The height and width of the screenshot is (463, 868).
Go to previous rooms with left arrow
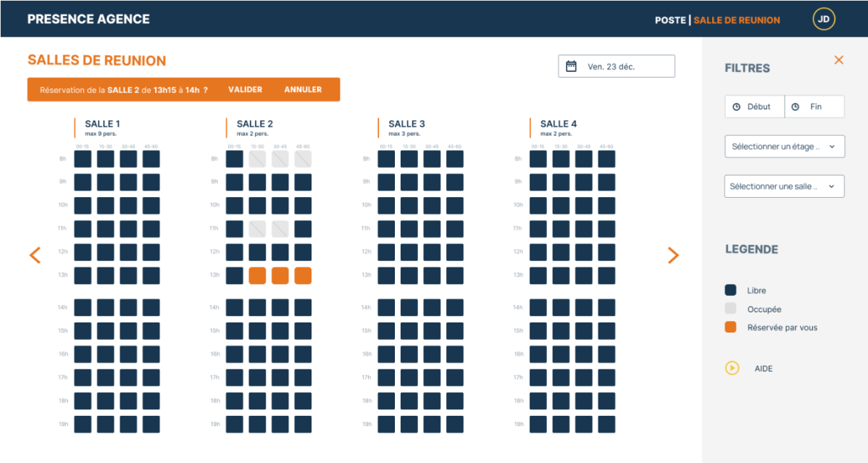[35, 255]
